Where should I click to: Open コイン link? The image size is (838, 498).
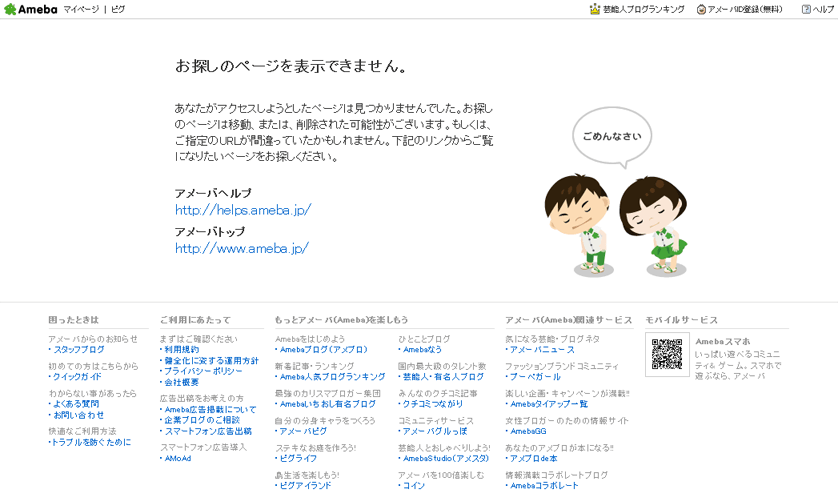click(x=414, y=486)
